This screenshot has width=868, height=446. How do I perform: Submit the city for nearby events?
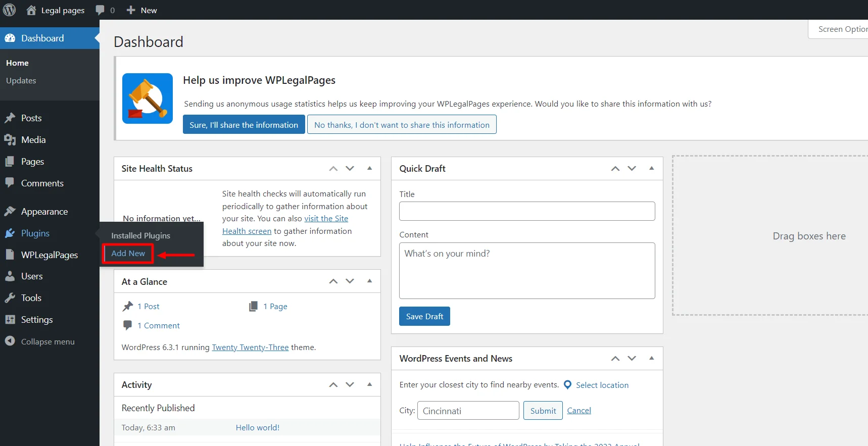[x=543, y=411]
